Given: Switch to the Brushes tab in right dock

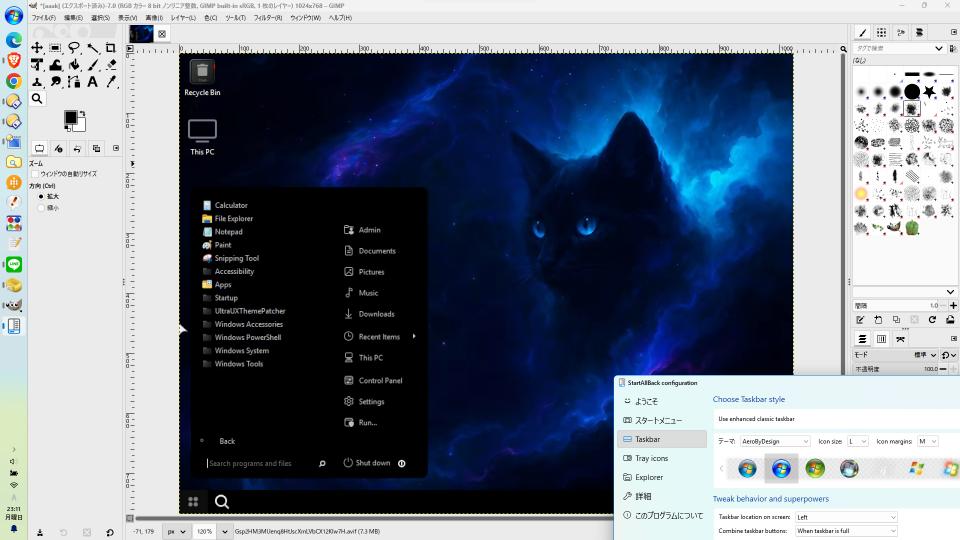Looking at the screenshot, I should 862,32.
